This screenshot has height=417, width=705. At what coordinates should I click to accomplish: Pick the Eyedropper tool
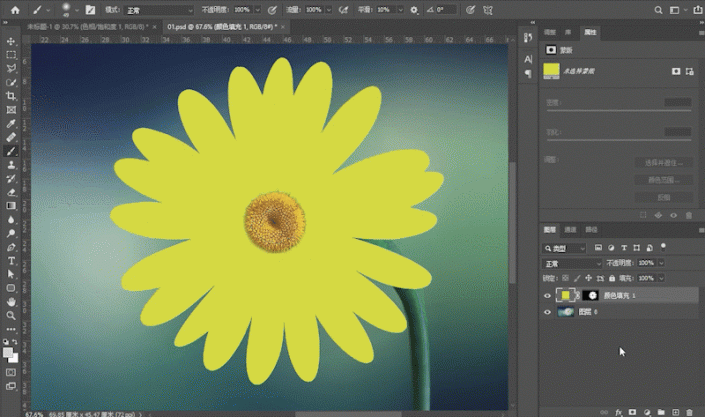click(11, 123)
